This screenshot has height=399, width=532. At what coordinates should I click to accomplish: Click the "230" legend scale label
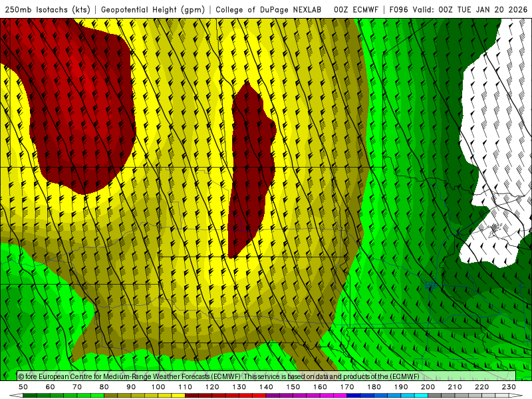(509, 387)
